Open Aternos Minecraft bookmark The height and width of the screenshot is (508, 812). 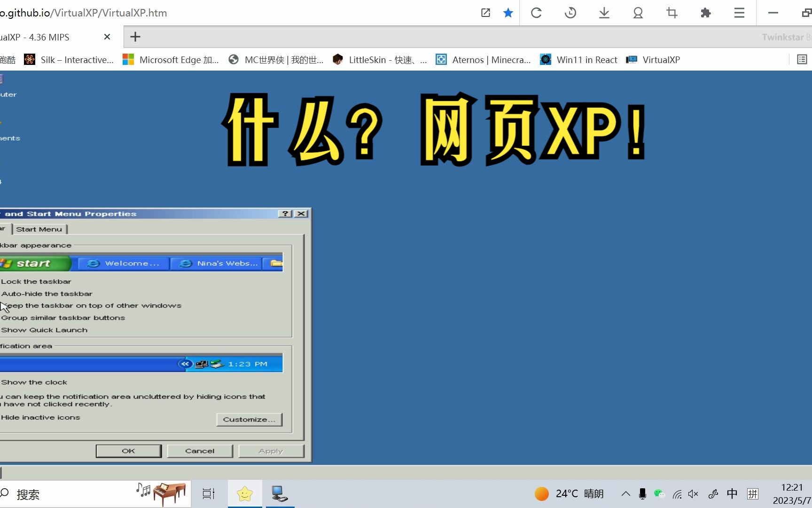484,60
